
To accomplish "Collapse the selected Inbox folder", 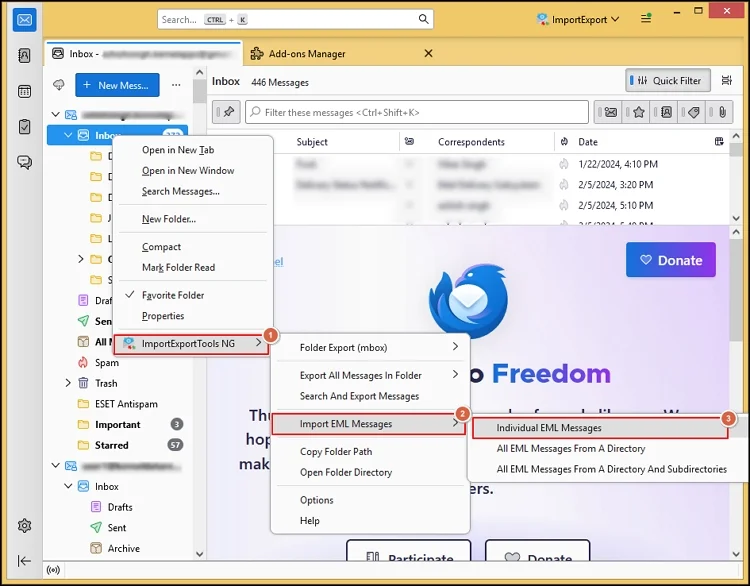I will (x=68, y=135).
